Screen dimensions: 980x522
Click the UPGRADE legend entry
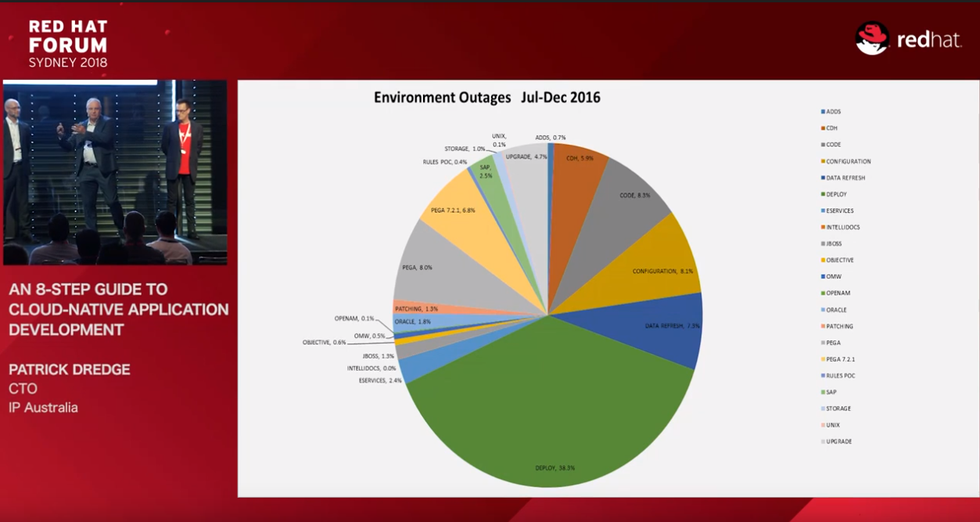[x=838, y=441]
